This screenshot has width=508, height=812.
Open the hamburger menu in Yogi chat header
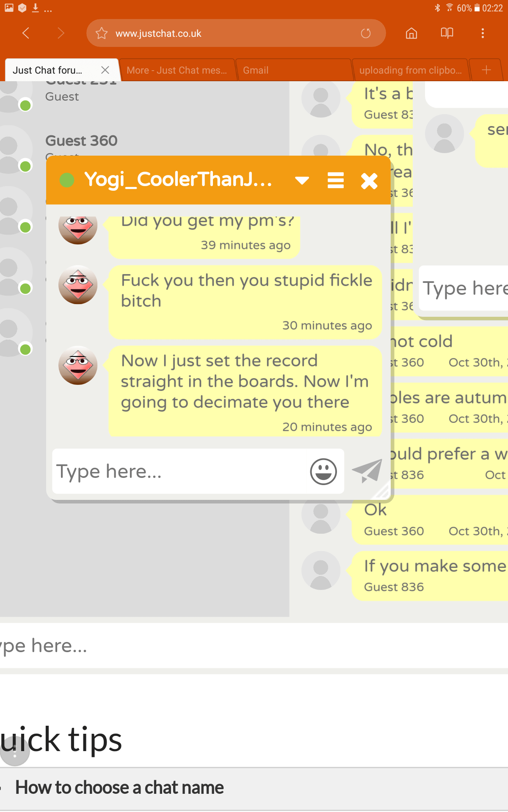pyautogui.click(x=336, y=181)
